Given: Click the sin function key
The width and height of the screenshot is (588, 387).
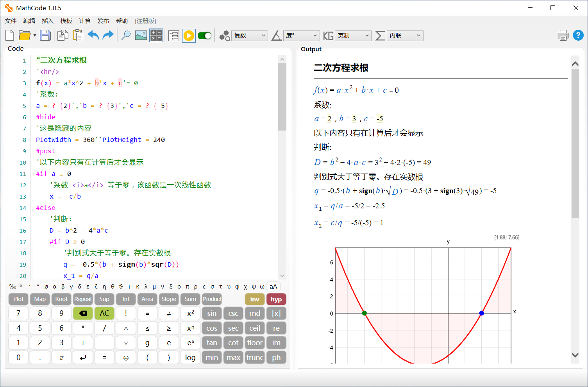Looking at the screenshot, I should click(212, 313).
